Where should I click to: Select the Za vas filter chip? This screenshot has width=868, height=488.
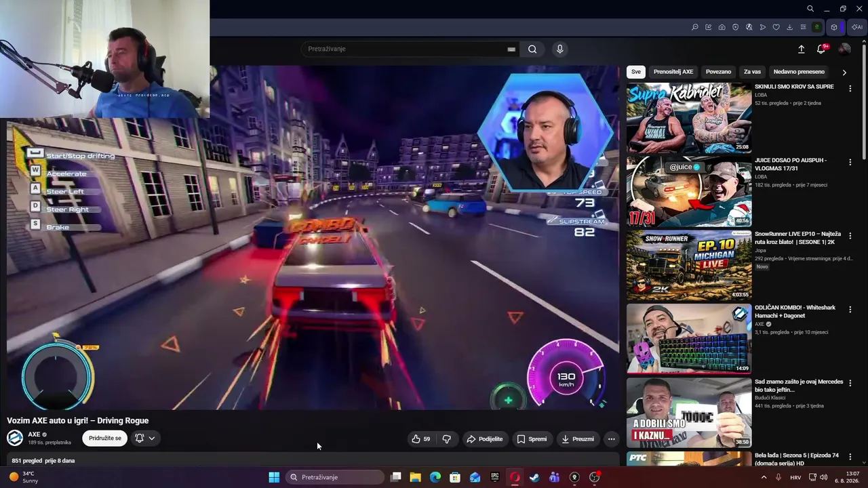[752, 72]
